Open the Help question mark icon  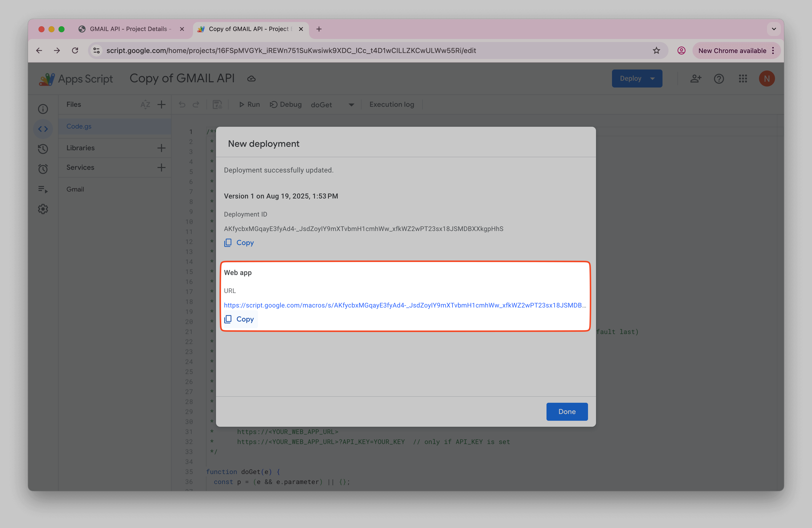(x=719, y=79)
